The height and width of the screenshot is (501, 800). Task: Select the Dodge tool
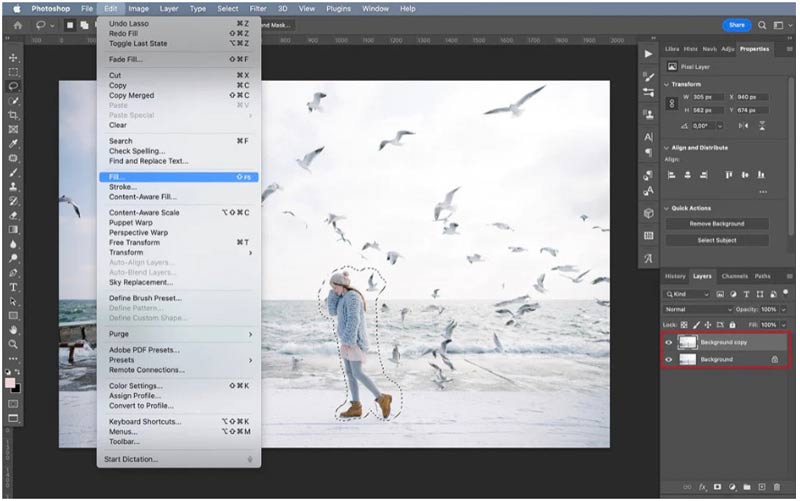coord(13,258)
